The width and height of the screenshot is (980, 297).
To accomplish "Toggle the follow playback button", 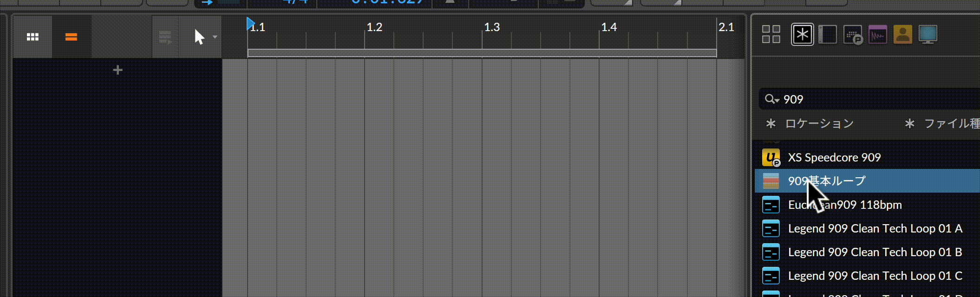I will tap(165, 37).
